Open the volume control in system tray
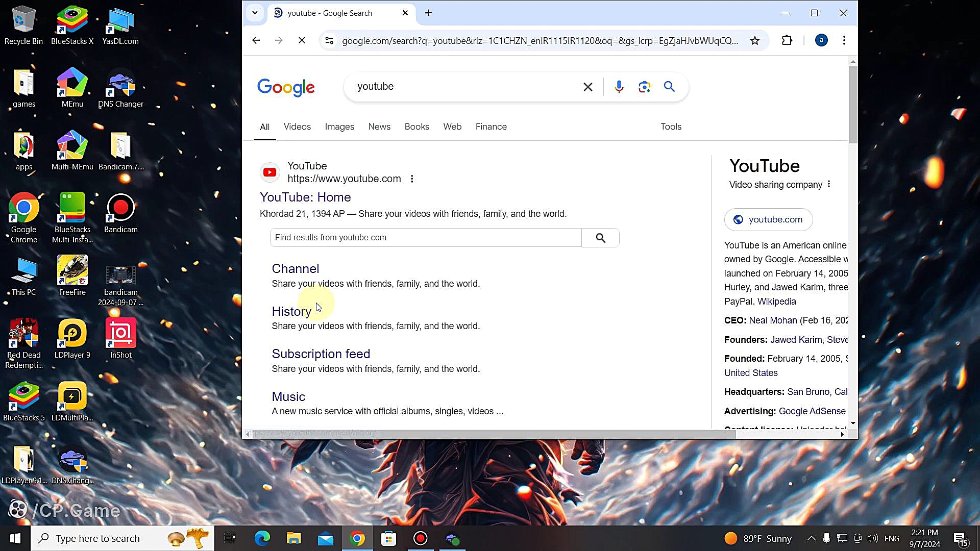 872,538
